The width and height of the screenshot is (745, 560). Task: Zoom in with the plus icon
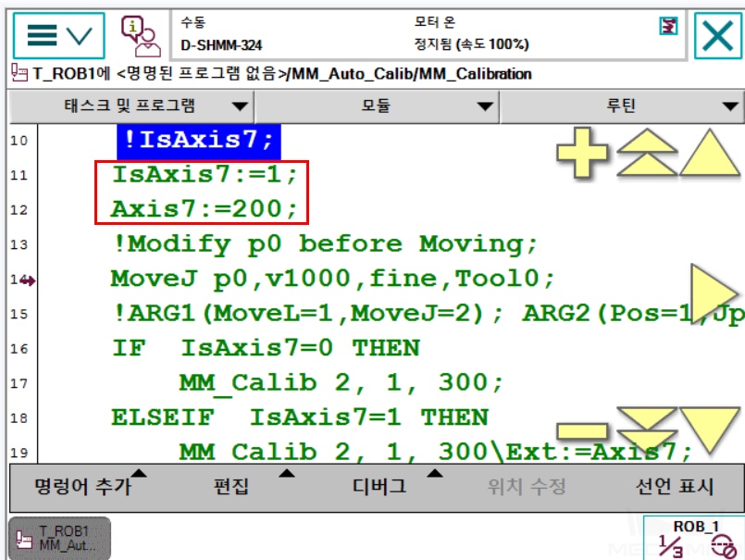[x=582, y=153]
